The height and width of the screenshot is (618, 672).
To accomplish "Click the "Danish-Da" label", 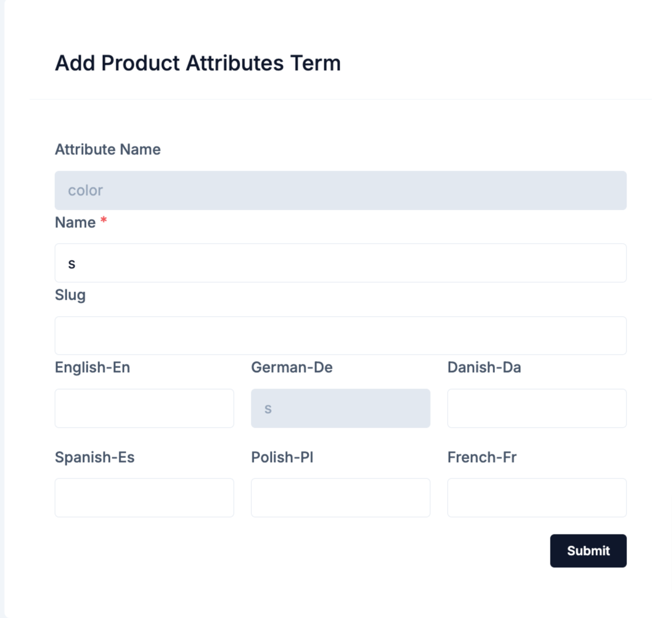I will [x=484, y=367].
